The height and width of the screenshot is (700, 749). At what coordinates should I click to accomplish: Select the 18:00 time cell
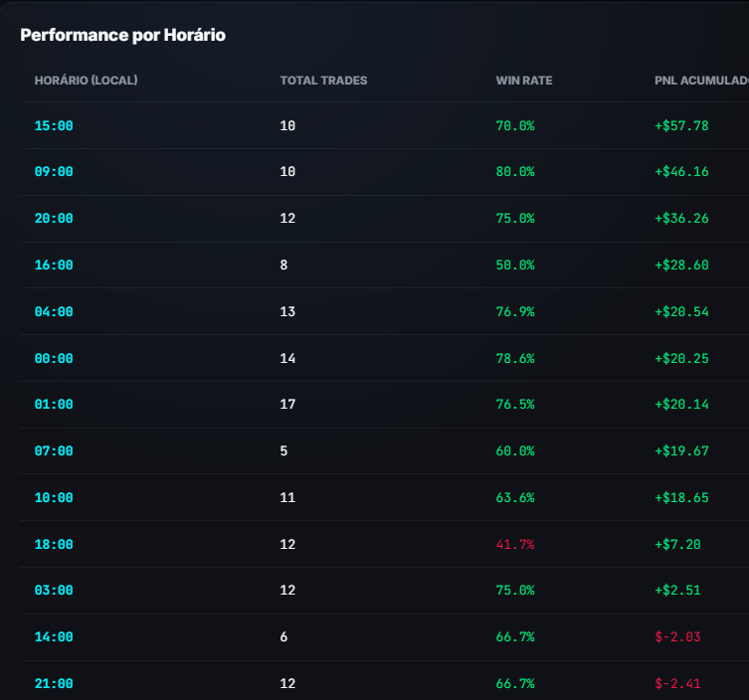pos(54,545)
